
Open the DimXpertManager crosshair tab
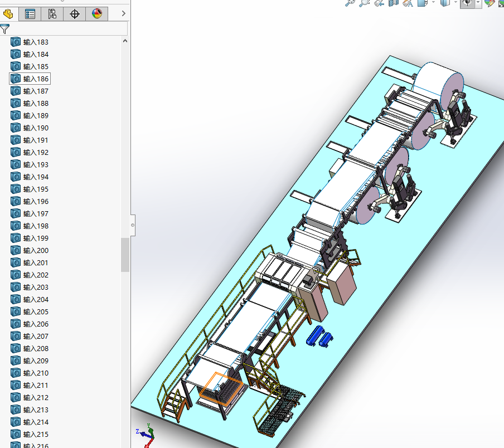tap(75, 14)
